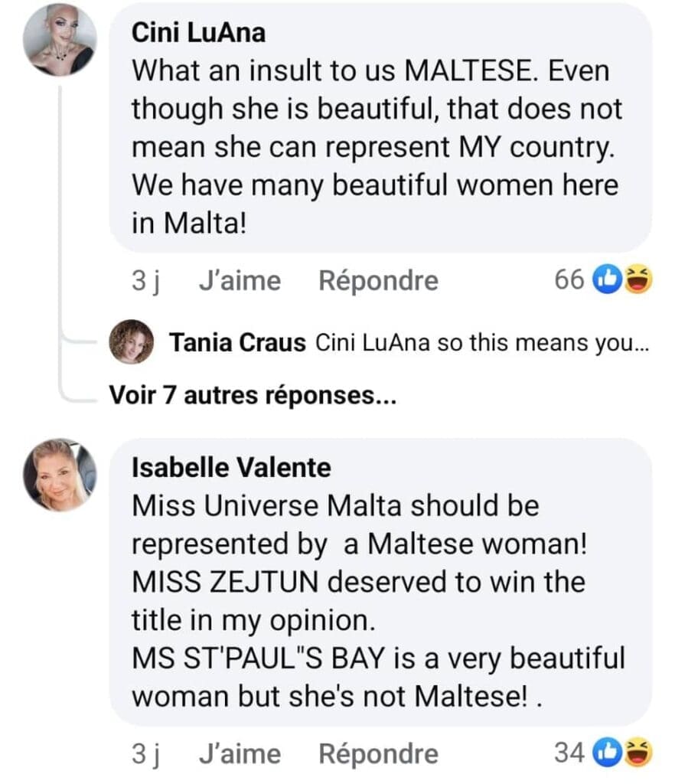Open Tania Craus's profile picture
The width and height of the screenshot is (675, 784).
(132, 341)
